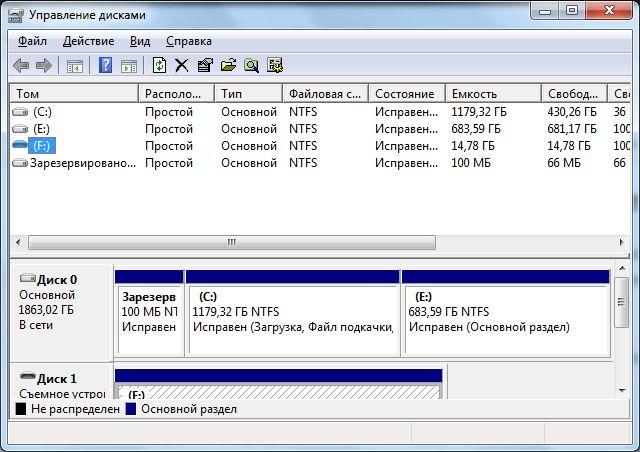Click the Forward arrow toolbar icon
Viewport: 640px width, 452px height.
point(44,65)
